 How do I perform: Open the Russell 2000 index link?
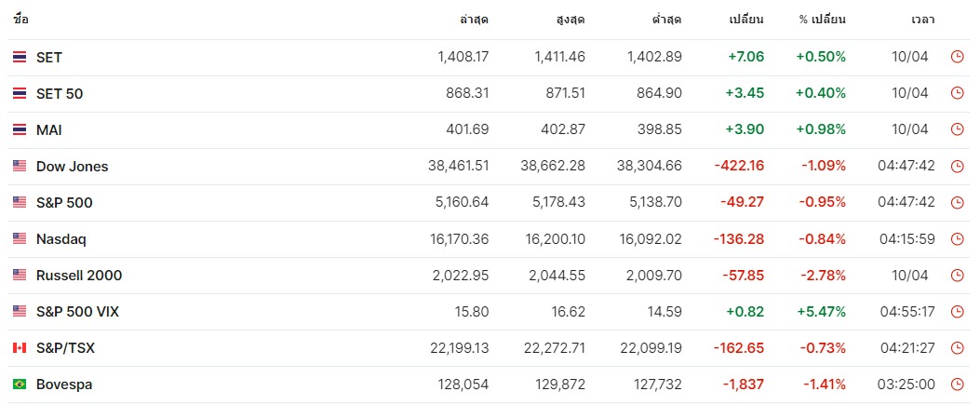pos(79,275)
